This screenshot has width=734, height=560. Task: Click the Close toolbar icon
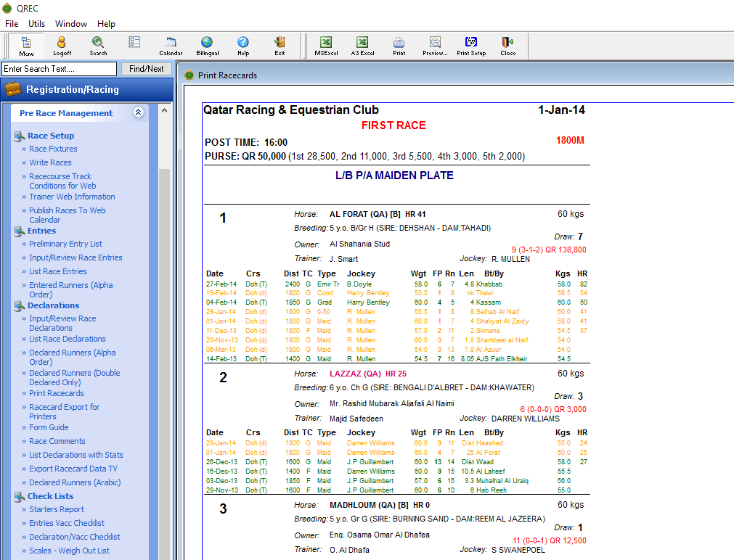508,46
